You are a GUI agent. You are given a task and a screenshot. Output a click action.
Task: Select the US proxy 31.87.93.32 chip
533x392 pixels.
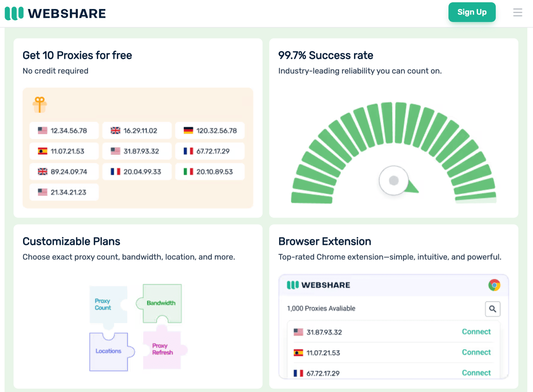click(137, 151)
